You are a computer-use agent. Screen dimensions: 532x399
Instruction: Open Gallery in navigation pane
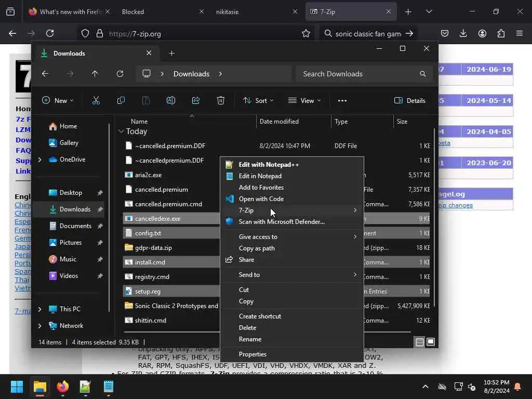70,143
